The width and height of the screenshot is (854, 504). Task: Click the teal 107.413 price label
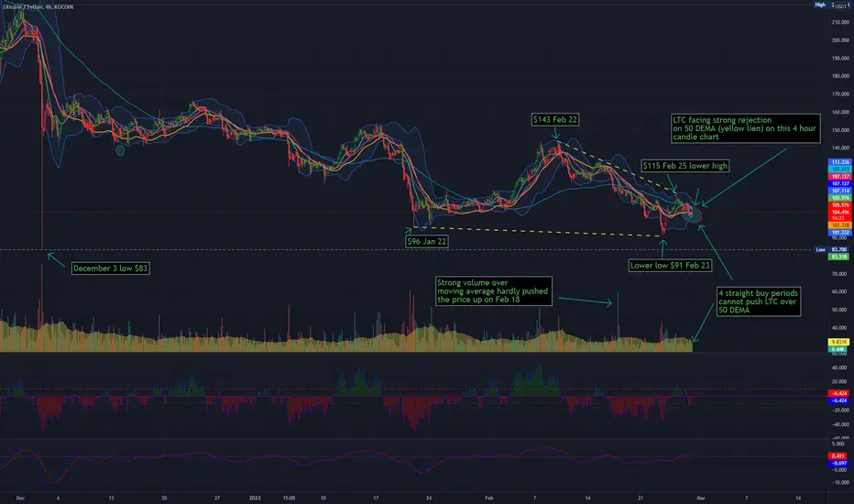coord(839,170)
